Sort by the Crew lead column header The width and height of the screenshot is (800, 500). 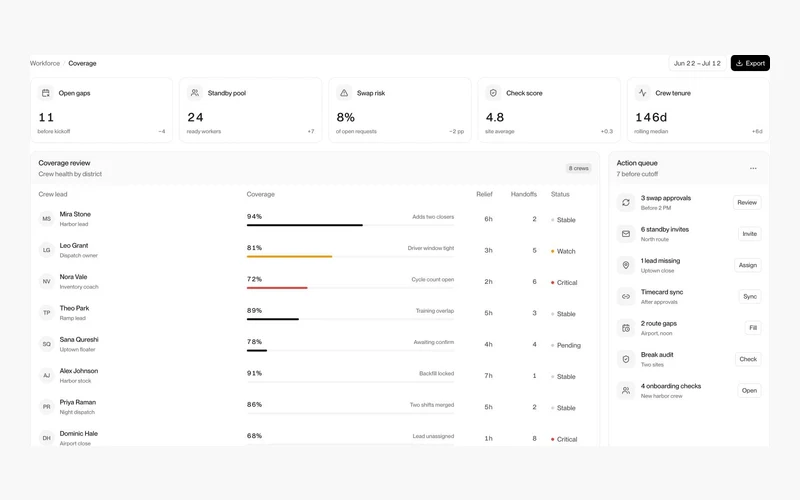point(53,194)
